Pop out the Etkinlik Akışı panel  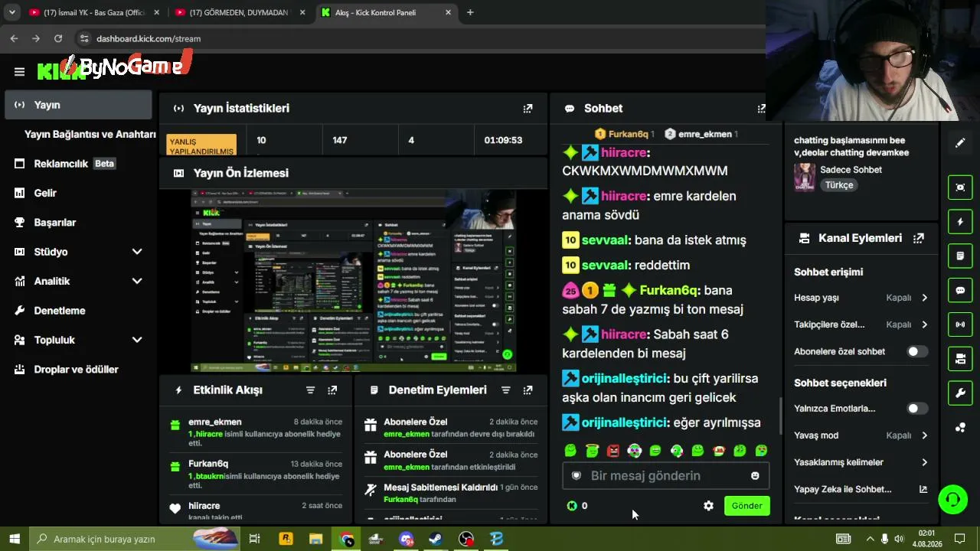click(x=332, y=390)
